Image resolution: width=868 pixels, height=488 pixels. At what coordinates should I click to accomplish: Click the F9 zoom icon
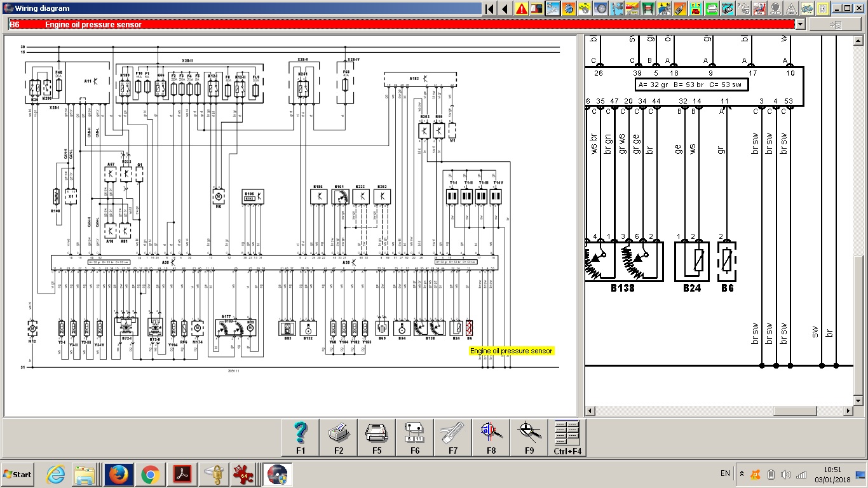click(529, 438)
